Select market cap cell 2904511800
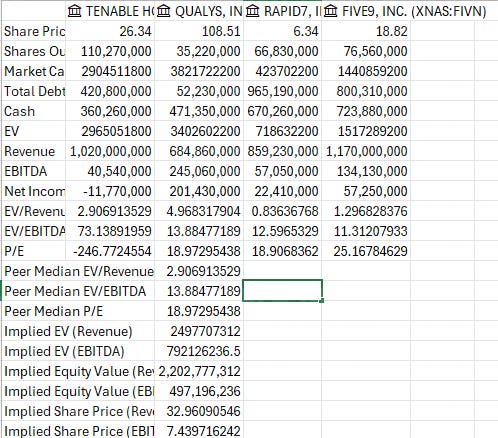Screen dimensions: 498x438 [x=116, y=71]
